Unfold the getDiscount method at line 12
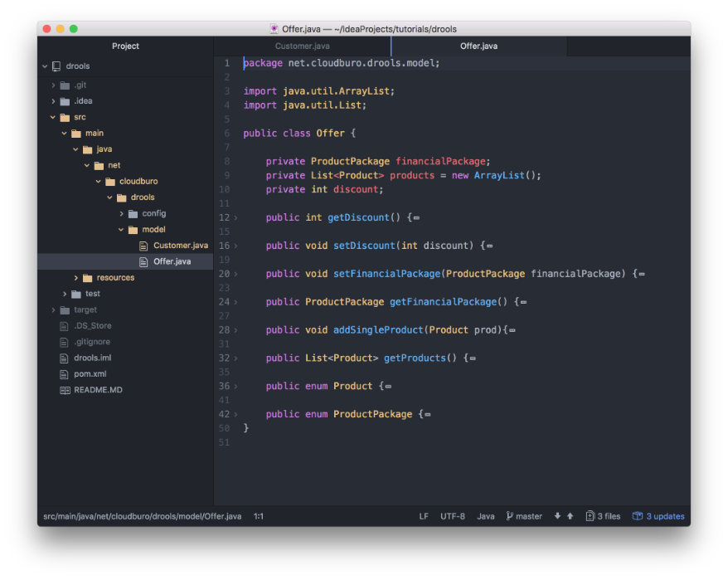The width and height of the screenshot is (728, 580). pyautogui.click(x=235, y=218)
